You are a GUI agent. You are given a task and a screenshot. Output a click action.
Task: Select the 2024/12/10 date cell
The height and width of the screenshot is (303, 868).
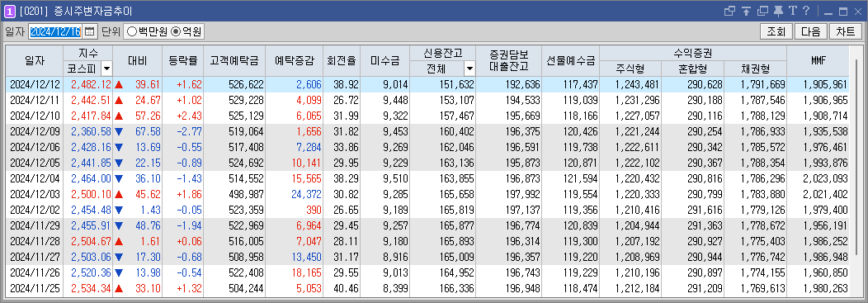pos(35,116)
